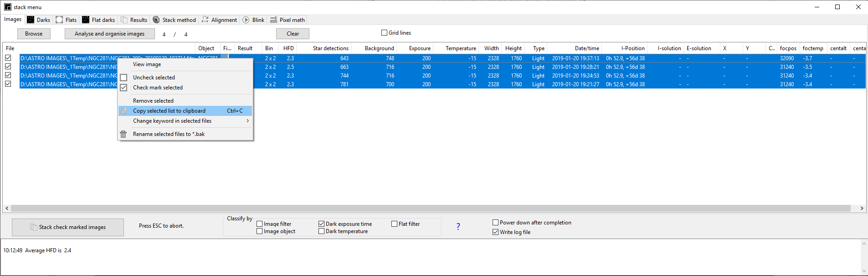Enable classify by Image object

tap(260, 231)
